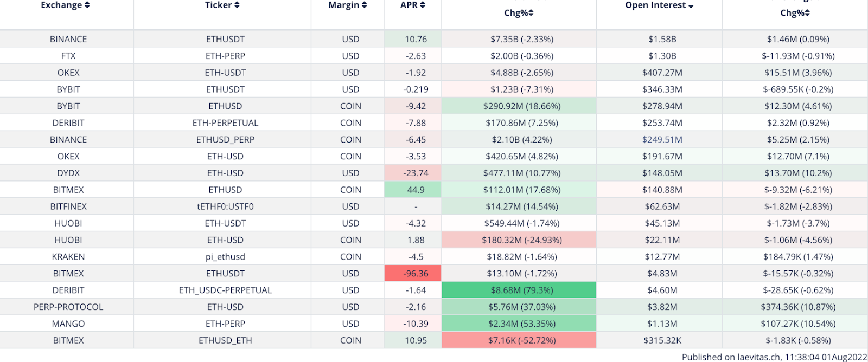Click open interest $315.32K

coord(659,341)
